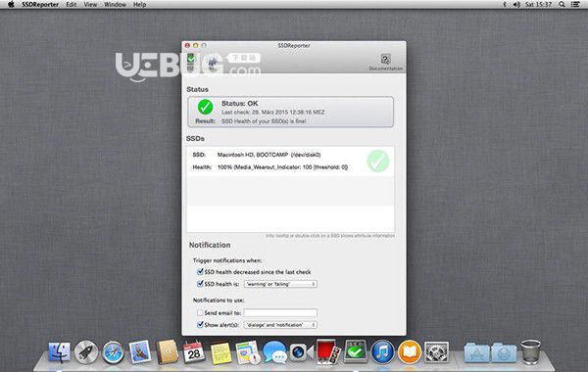Click the clock showing Sat 15:37

click(538, 5)
